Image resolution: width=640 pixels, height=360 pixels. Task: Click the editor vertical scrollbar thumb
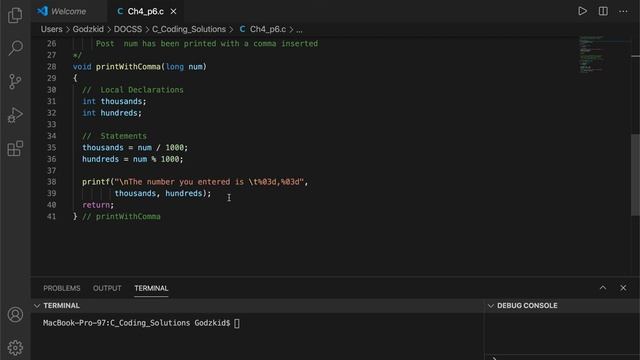tap(635, 175)
